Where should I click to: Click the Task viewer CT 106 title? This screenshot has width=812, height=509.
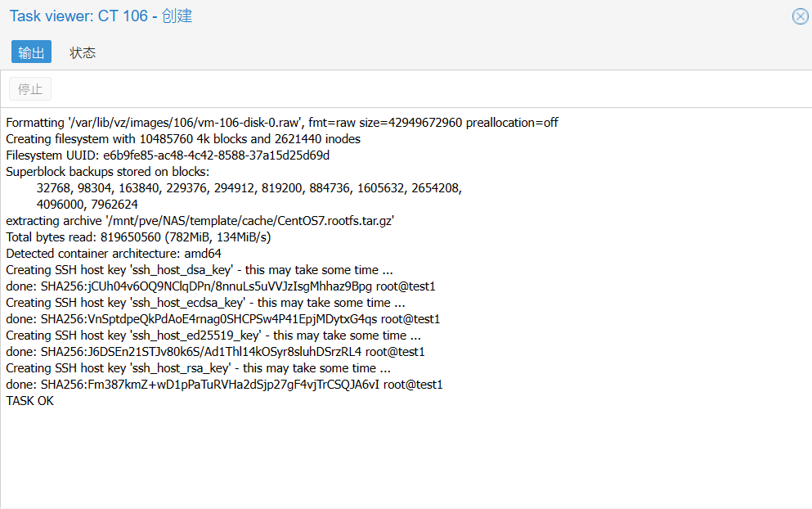point(101,16)
